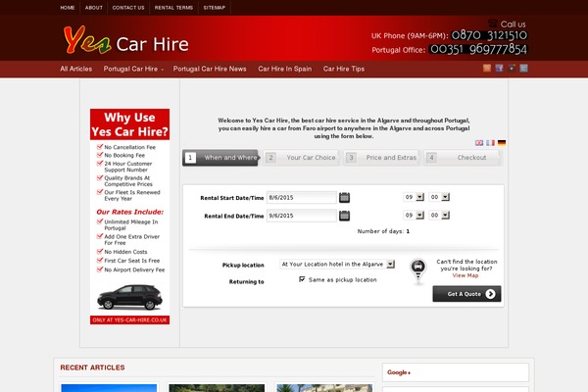Open the Twitter social icon
Screen dimensions: 588x392
524,68
